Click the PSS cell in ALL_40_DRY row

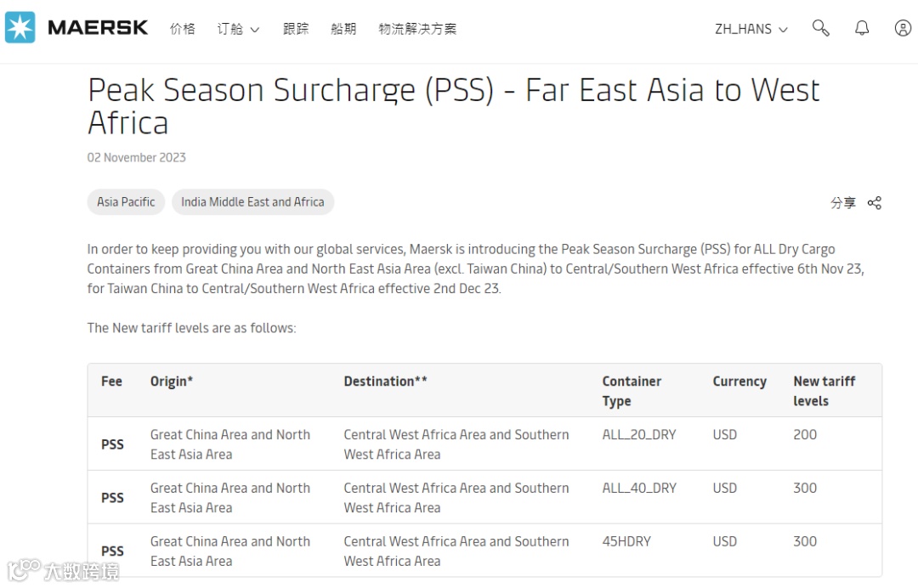coord(112,498)
